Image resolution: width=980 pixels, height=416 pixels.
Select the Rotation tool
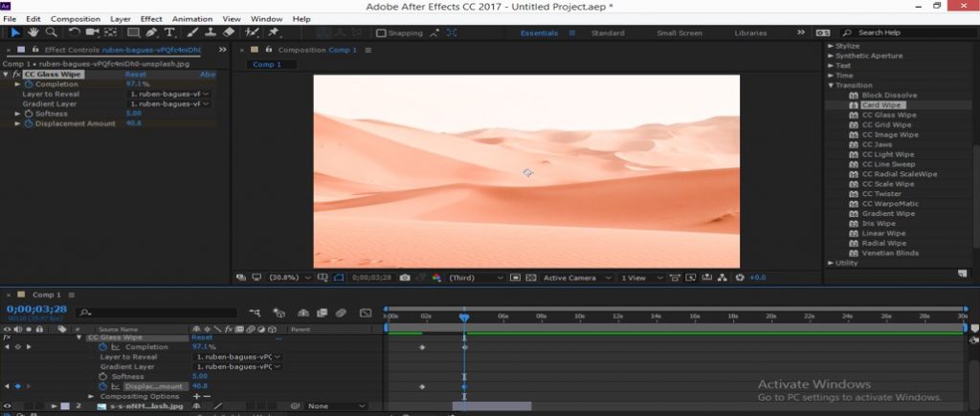point(74,33)
